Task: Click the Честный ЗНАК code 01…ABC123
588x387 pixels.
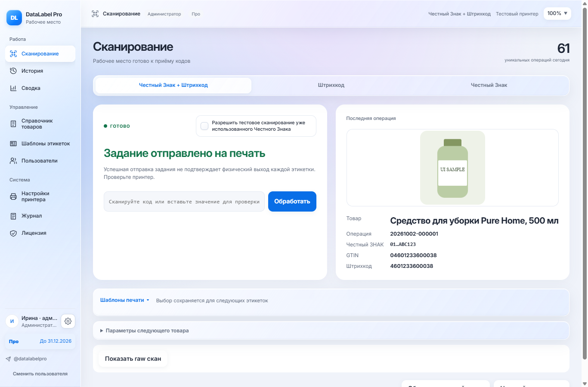Action: pos(403,245)
